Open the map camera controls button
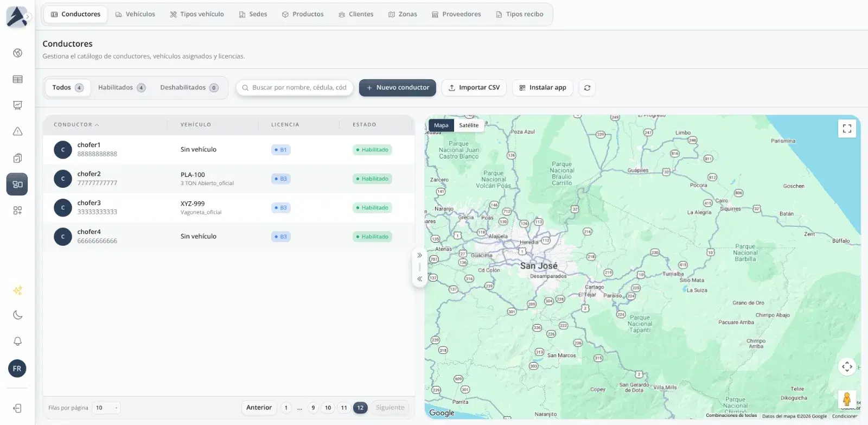This screenshot has width=868, height=425. point(847,367)
